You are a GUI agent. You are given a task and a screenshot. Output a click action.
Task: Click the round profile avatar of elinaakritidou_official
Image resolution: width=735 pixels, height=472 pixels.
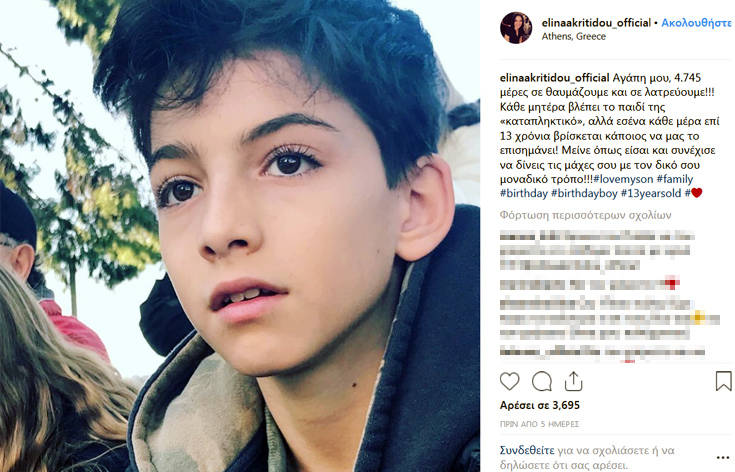pos(516,28)
